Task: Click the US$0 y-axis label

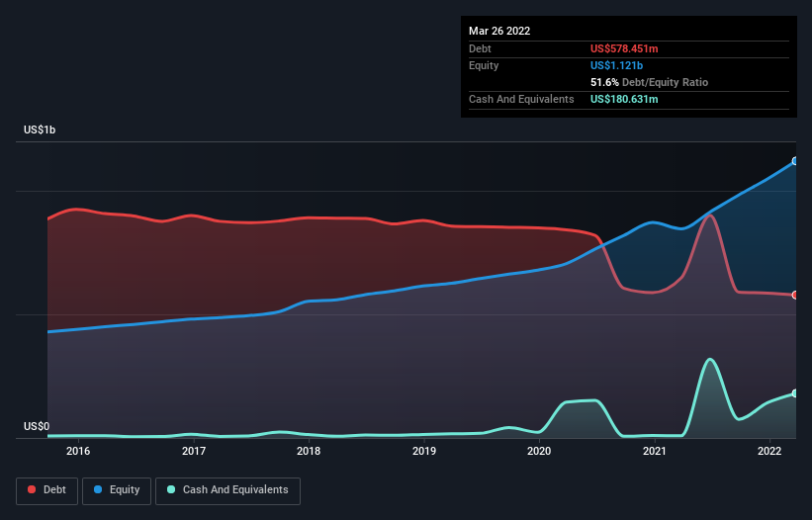Action: pyautogui.click(x=37, y=426)
